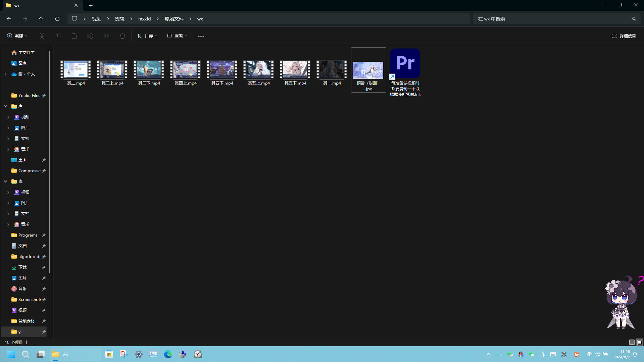The height and width of the screenshot is (362, 644).
Task: Open the notification bell
Action: (x=635, y=354)
